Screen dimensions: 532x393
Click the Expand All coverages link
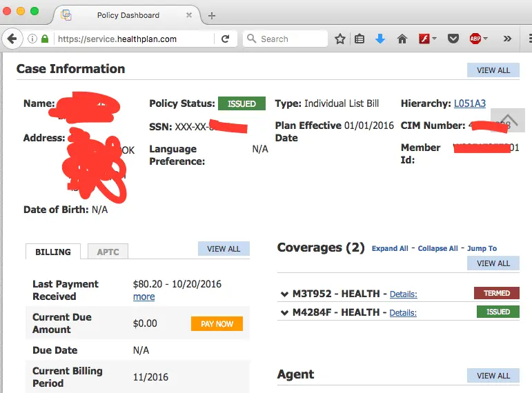click(x=389, y=248)
